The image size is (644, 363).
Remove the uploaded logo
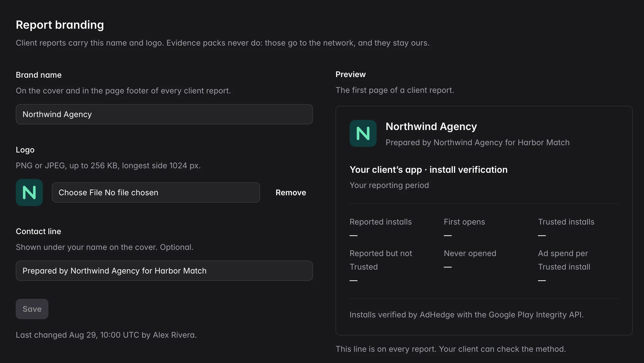291,192
